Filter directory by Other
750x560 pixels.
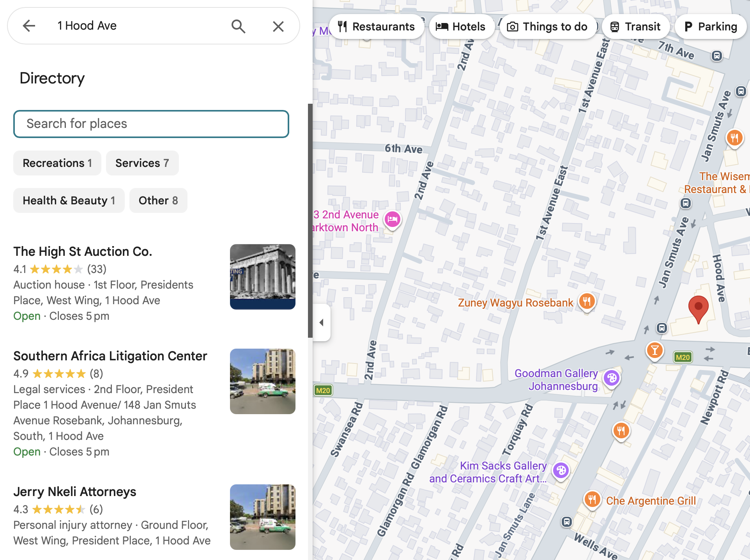point(158,200)
